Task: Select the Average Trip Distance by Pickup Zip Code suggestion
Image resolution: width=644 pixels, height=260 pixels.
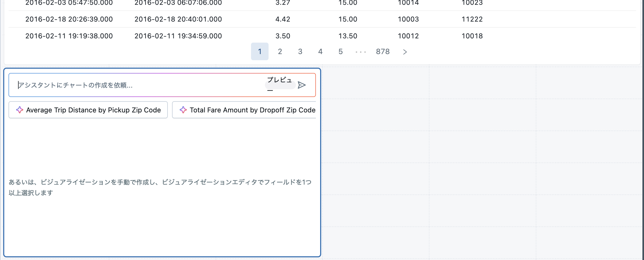Action: click(88, 110)
